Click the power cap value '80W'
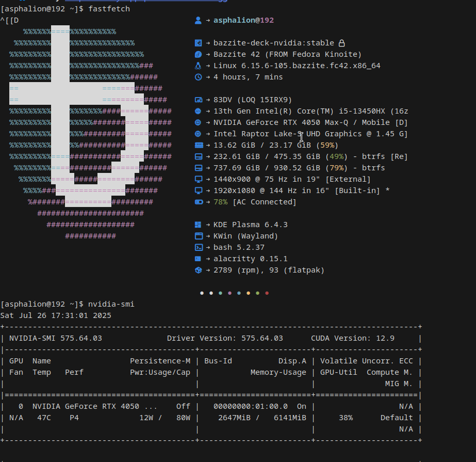This screenshot has height=462, width=476. pos(184,418)
